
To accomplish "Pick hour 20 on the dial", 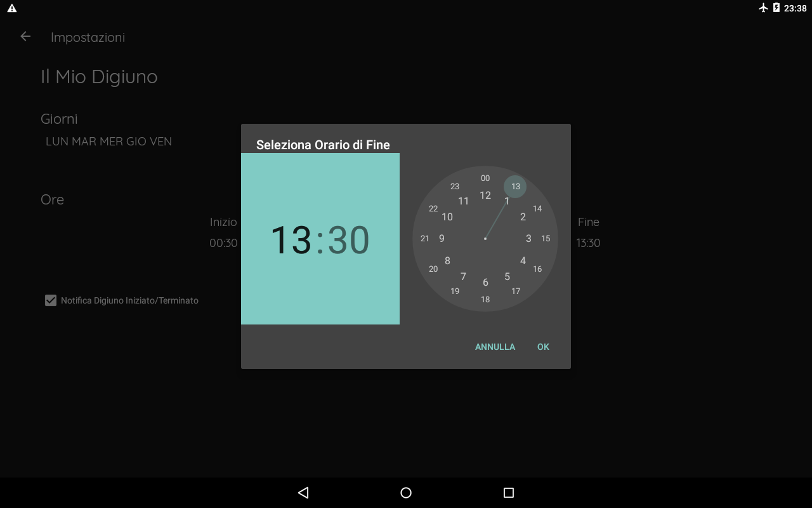I will [x=433, y=269].
